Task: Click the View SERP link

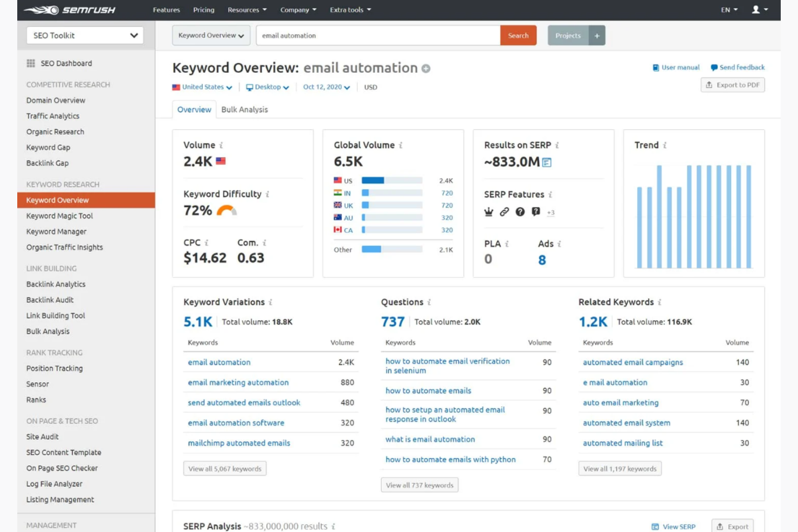Action: (673, 527)
